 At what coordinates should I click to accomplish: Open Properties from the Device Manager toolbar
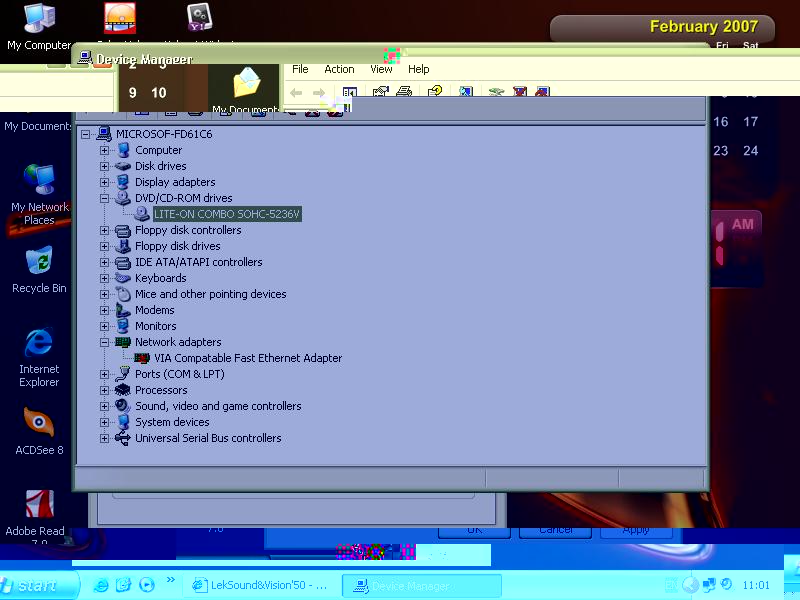(381, 91)
